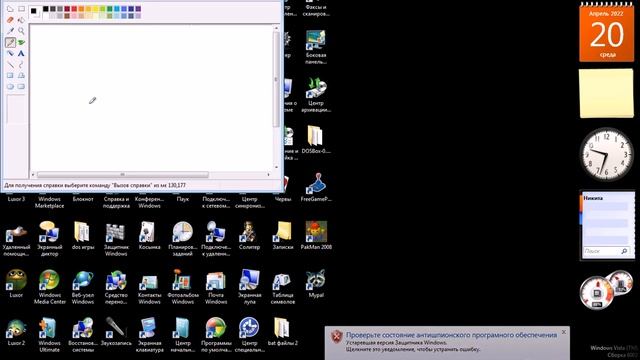This screenshot has width=640, height=360.
Task: Click the foreground/background color indicator box
Action: (35, 12)
